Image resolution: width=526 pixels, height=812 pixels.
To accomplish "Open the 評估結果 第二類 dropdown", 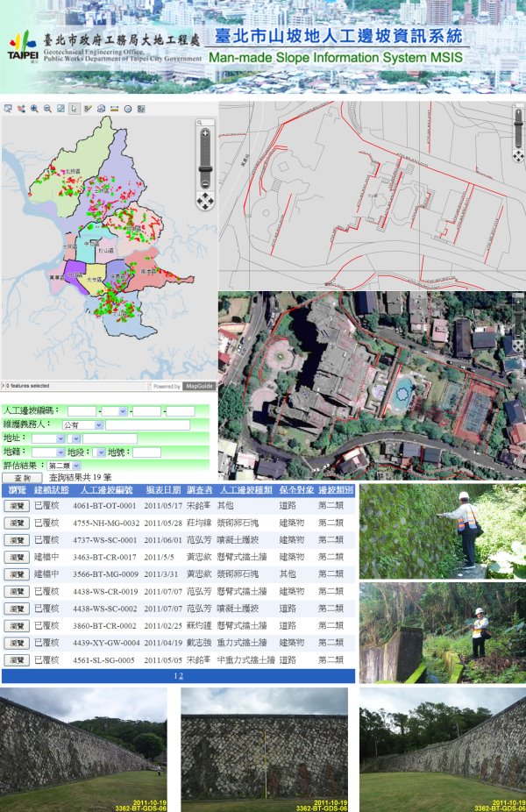I will tap(64, 466).
